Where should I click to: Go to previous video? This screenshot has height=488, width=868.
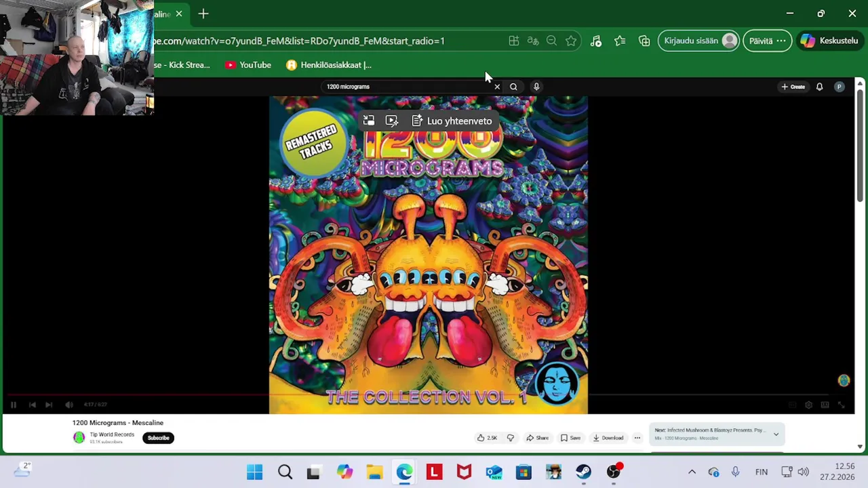32,405
